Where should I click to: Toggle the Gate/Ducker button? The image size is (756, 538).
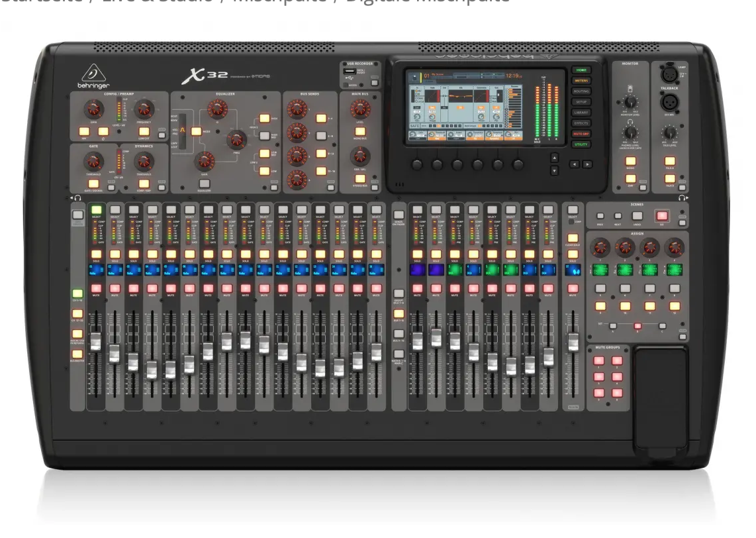[93, 184]
